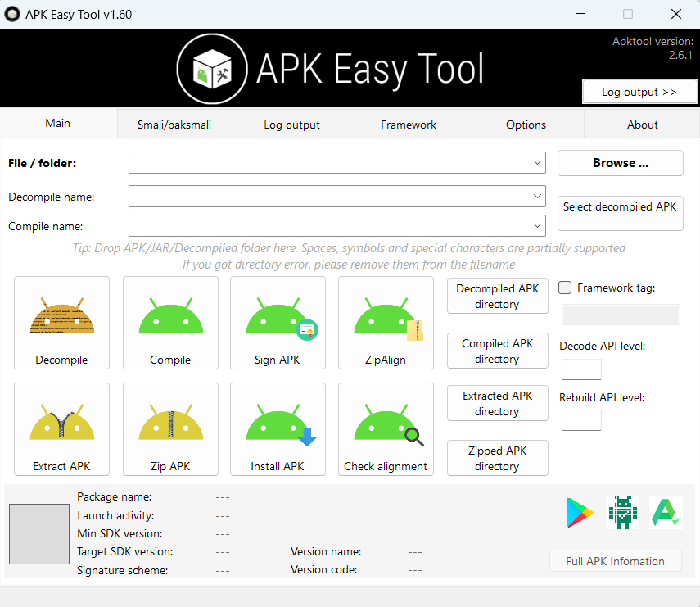Open the green pixel-android APK site icon

pyautogui.click(x=623, y=512)
